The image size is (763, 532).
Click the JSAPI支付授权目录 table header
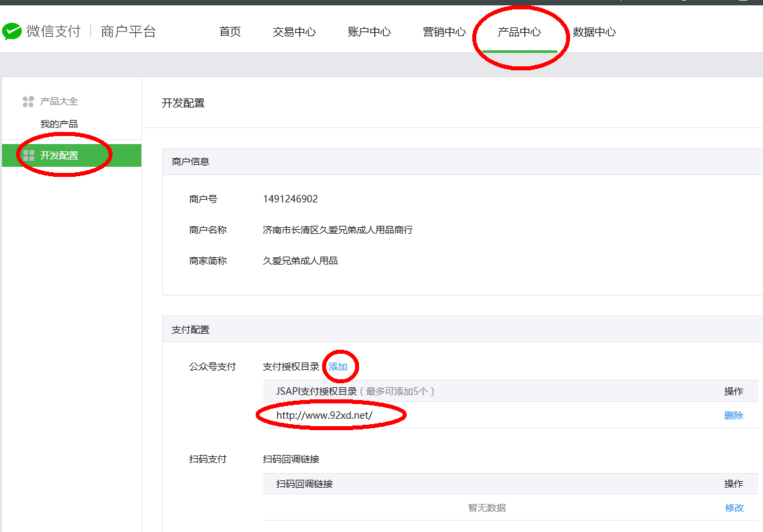[x=316, y=391]
